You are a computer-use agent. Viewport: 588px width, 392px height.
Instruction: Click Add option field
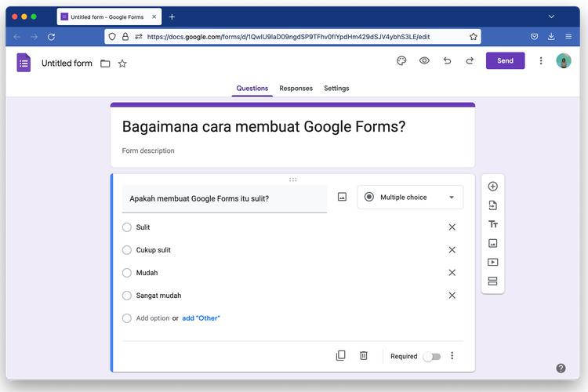[153, 318]
